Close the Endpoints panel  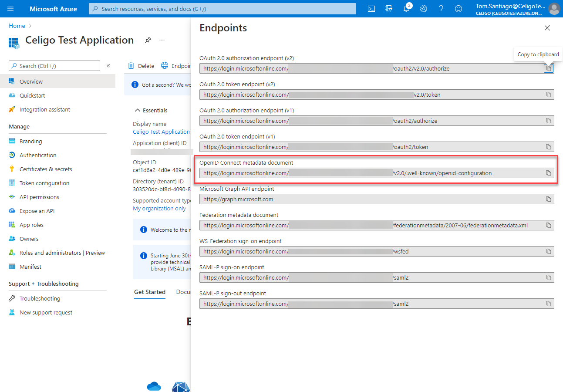[547, 28]
